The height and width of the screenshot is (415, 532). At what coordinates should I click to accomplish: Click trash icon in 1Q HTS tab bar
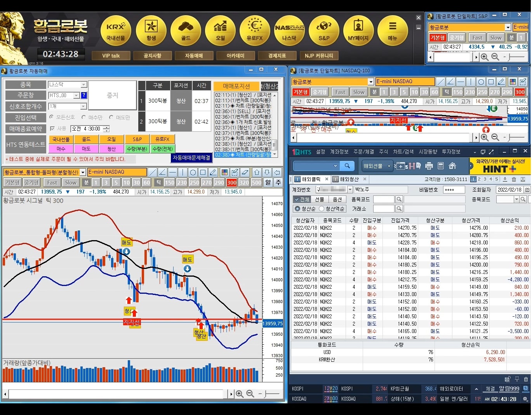[x=514, y=179]
